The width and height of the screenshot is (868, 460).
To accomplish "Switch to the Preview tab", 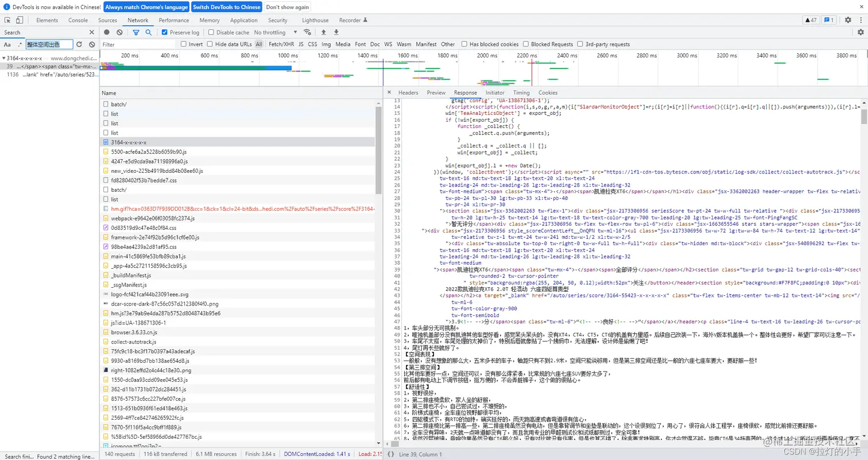I will [436, 92].
